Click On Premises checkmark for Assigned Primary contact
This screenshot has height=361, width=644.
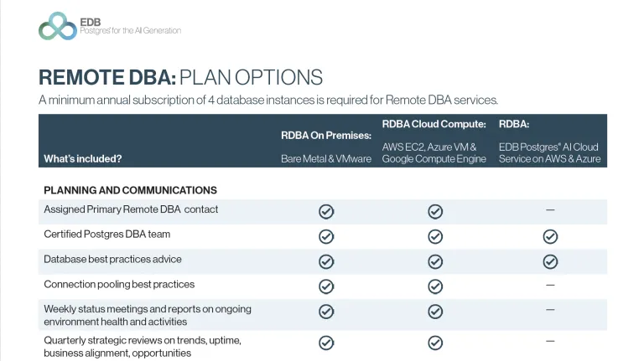[x=326, y=212]
